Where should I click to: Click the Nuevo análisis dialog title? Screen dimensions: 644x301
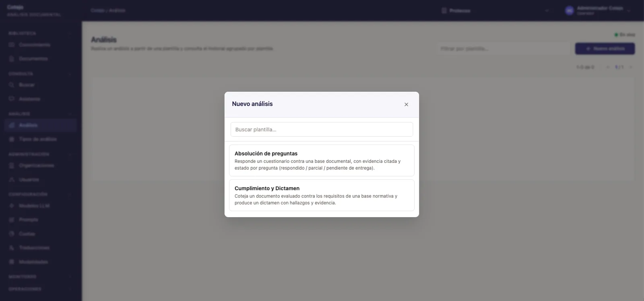click(x=252, y=104)
